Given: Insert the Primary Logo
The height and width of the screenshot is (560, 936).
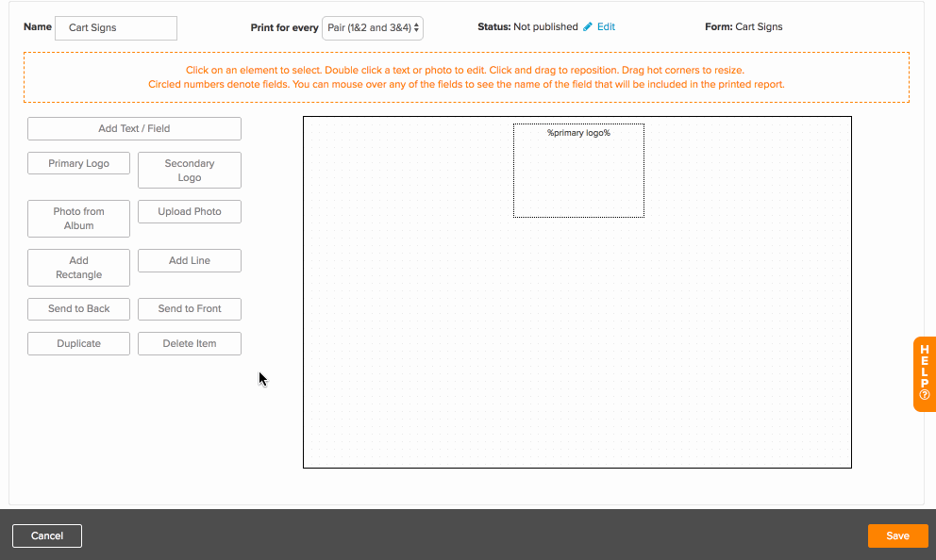Looking at the screenshot, I should click(x=79, y=163).
